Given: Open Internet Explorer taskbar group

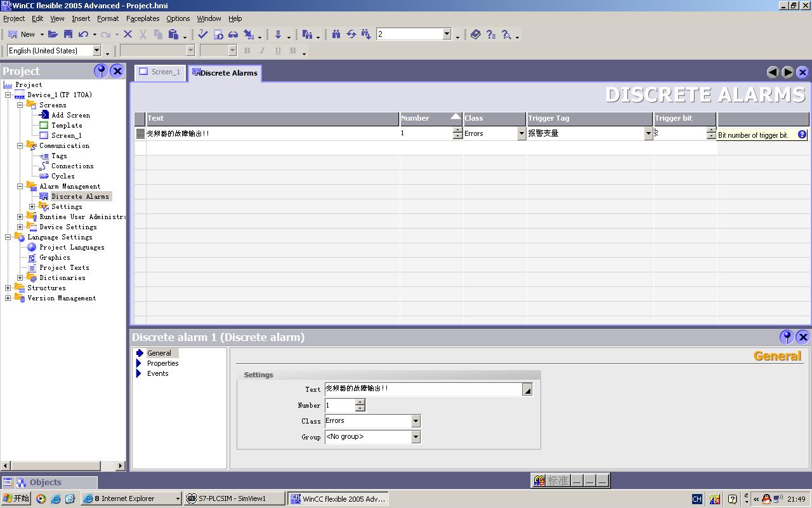Looking at the screenshot, I should [x=131, y=499].
